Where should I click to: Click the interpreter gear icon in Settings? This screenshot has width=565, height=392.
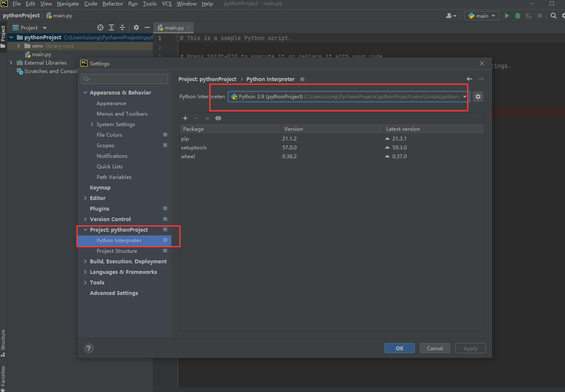(478, 97)
